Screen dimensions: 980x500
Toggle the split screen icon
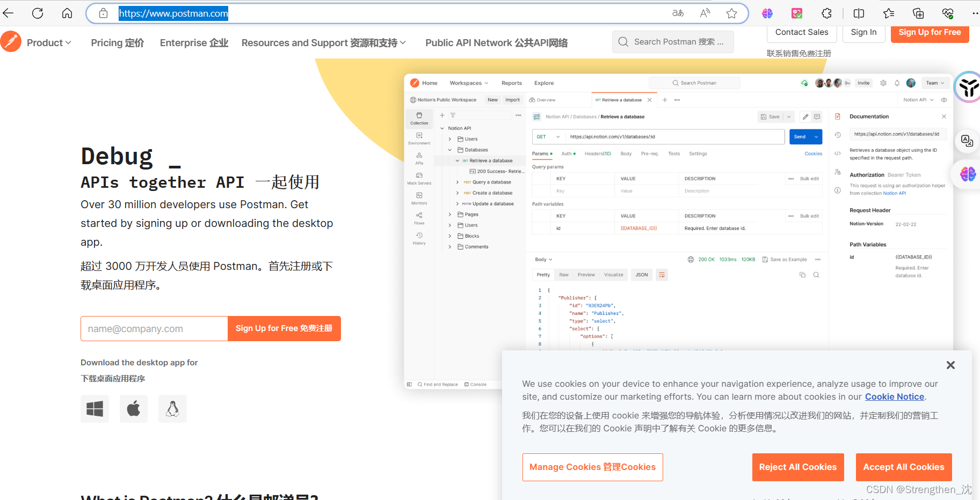[859, 13]
